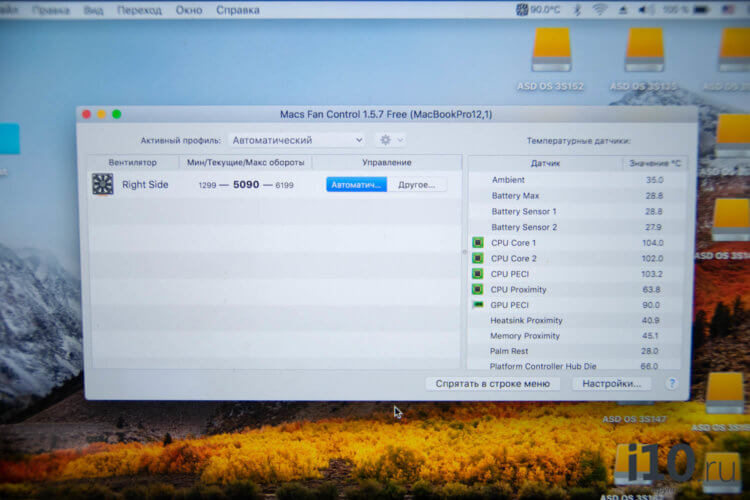
Task: Open the Окно menu
Action: point(188,10)
